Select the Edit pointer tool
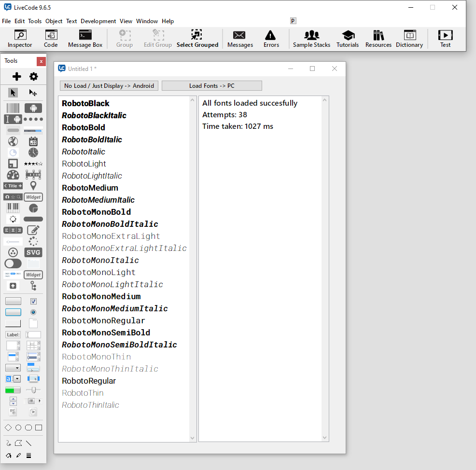476x470 pixels. pos(33,93)
